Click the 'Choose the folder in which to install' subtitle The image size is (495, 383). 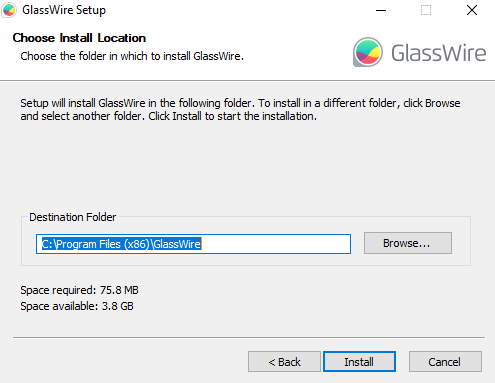point(132,56)
